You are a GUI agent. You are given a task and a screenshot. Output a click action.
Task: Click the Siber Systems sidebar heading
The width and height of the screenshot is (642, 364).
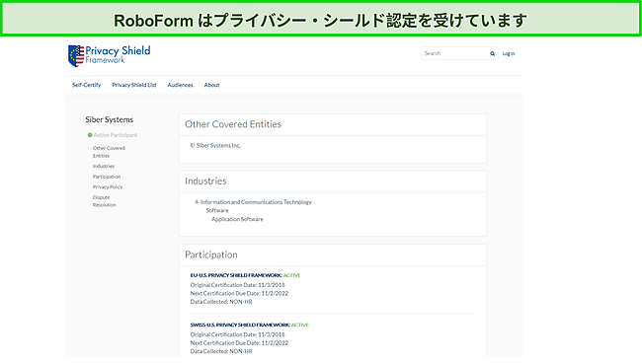110,119
